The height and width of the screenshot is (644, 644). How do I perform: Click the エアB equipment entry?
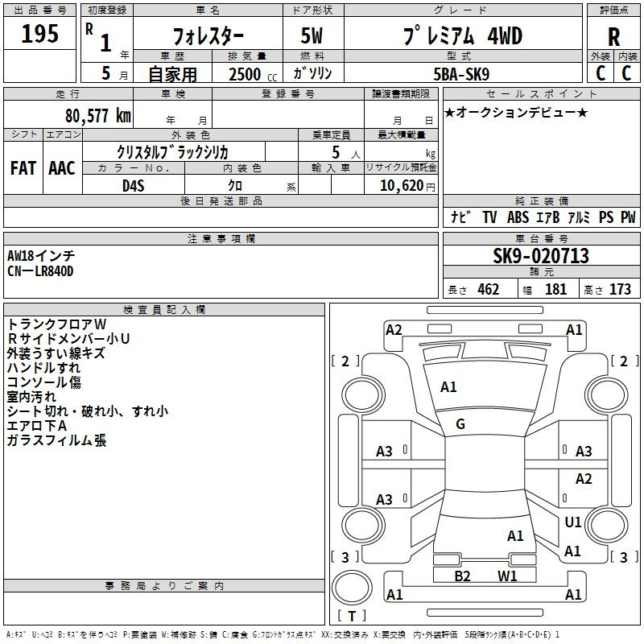pos(548,217)
